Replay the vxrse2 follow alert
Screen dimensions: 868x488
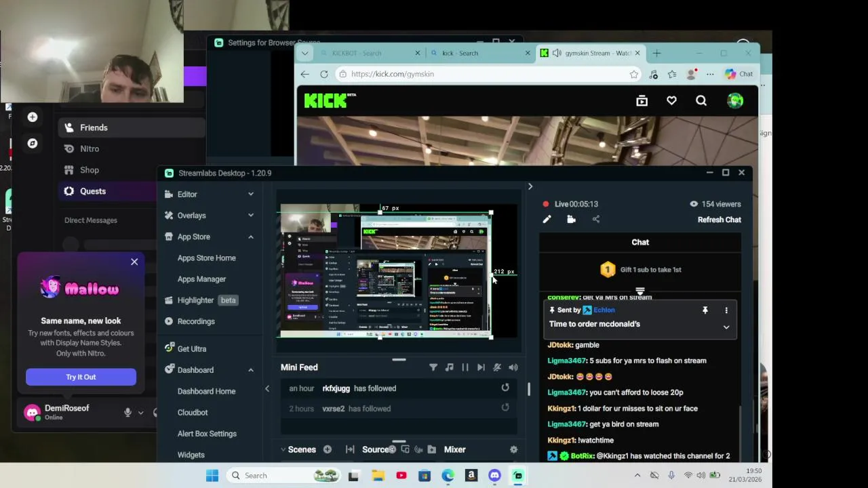pyautogui.click(x=505, y=407)
